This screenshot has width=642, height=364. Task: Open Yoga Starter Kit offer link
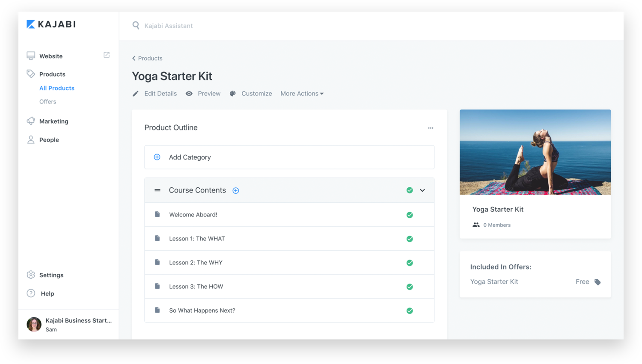pos(494,282)
